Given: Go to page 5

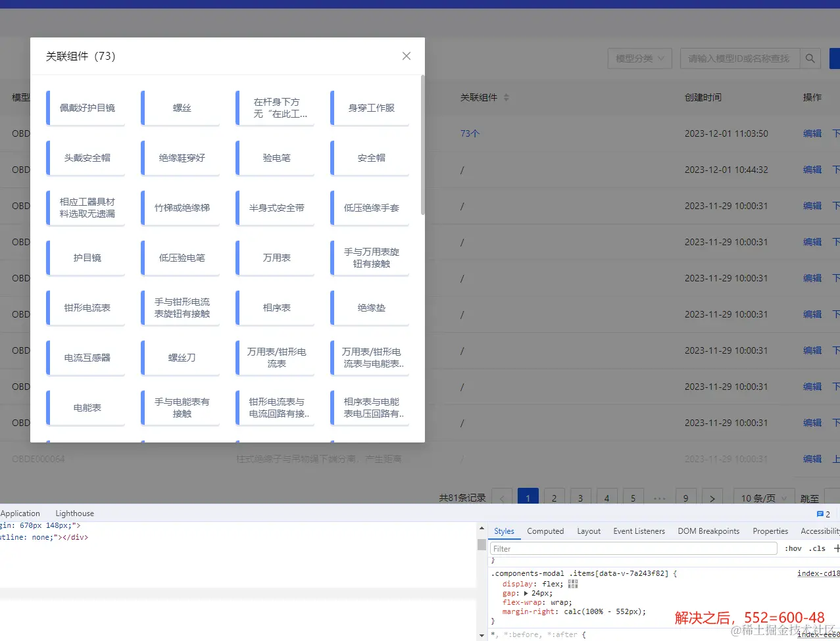Looking at the screenshot, I should tap(633, 498).
